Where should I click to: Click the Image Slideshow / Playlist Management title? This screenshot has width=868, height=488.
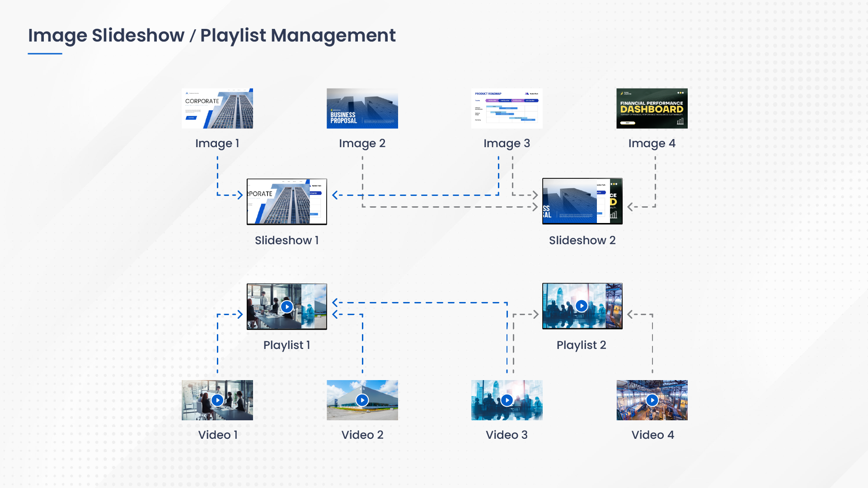211,36
